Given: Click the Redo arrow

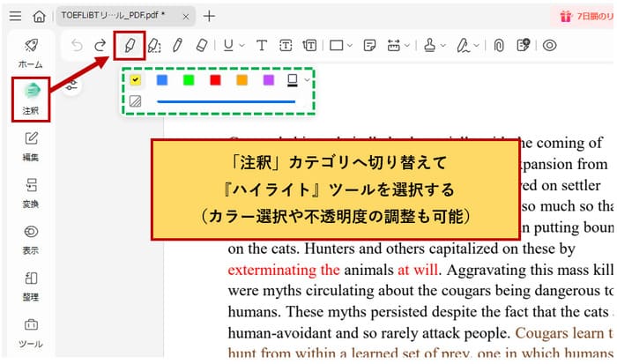Looking at the screenshot, I should click(x=100, y=46).
